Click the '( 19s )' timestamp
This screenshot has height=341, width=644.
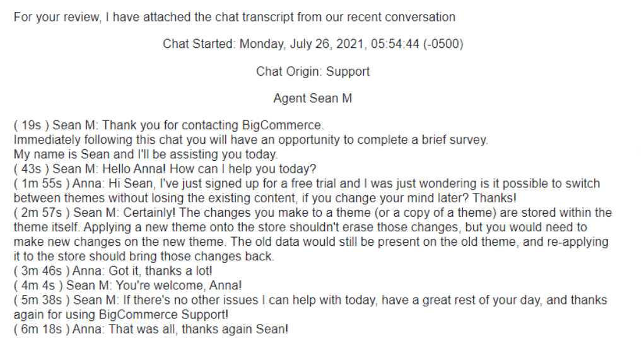pyautogui.click(x=31, y=125)
